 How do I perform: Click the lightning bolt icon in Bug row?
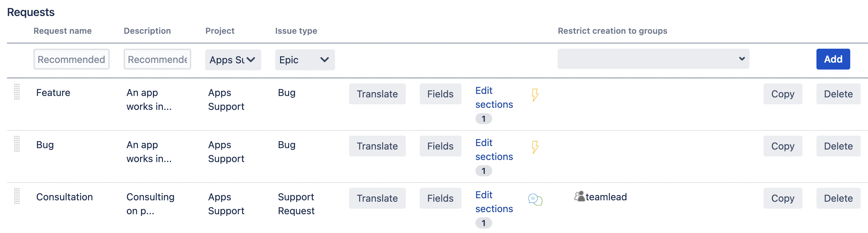[535, 147]
